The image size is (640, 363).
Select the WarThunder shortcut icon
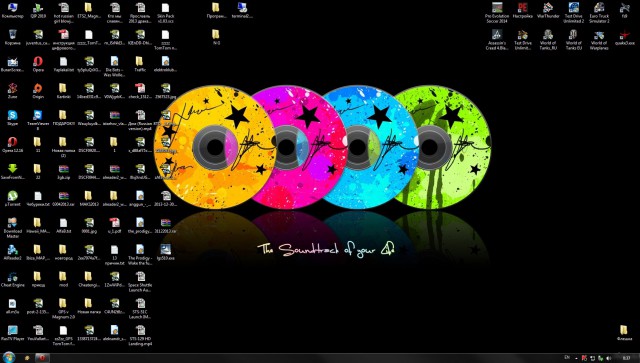(x=548, y=11)
